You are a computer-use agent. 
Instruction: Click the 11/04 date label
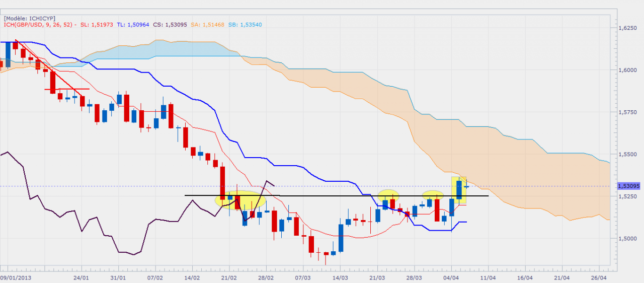point(489,278)
